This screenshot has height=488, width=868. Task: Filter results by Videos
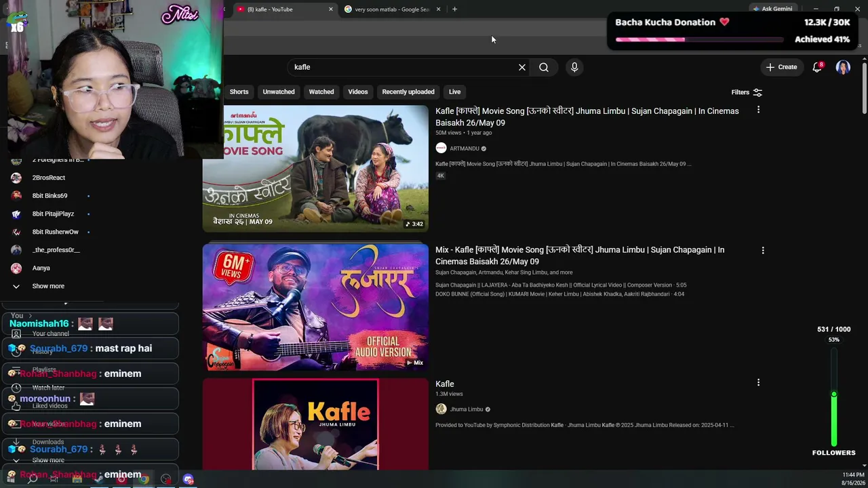[x=358, y=92]
